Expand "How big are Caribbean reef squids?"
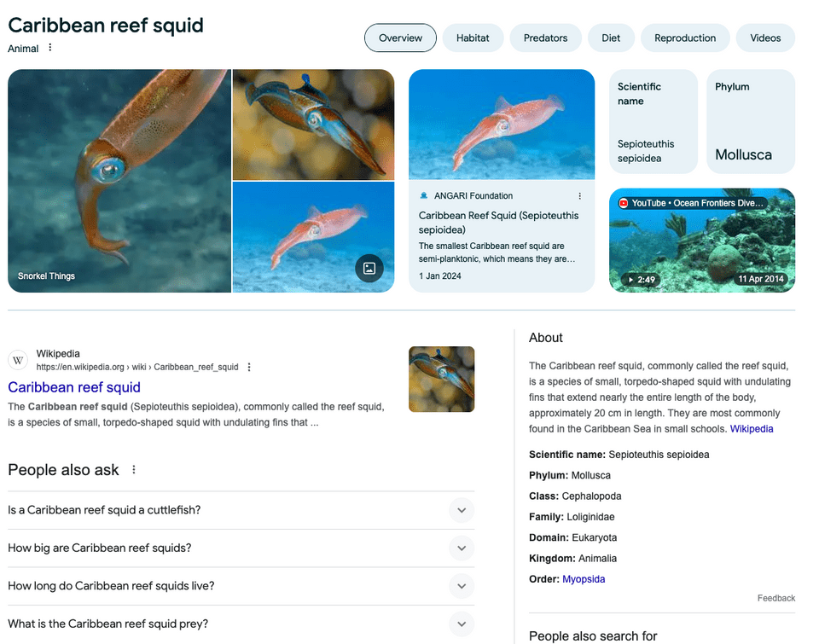819x644 pixels. 461,548
